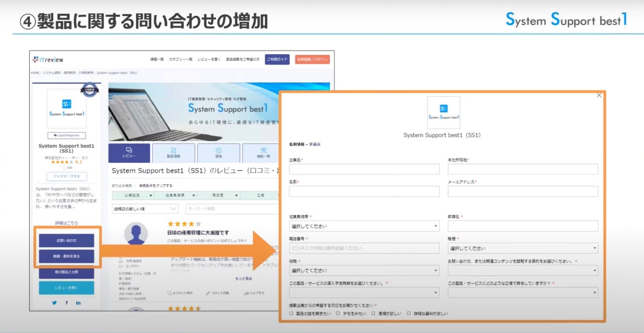Click the SS1 logo in the form
This screenshot has height=333, width=644.
pos(444,113)
